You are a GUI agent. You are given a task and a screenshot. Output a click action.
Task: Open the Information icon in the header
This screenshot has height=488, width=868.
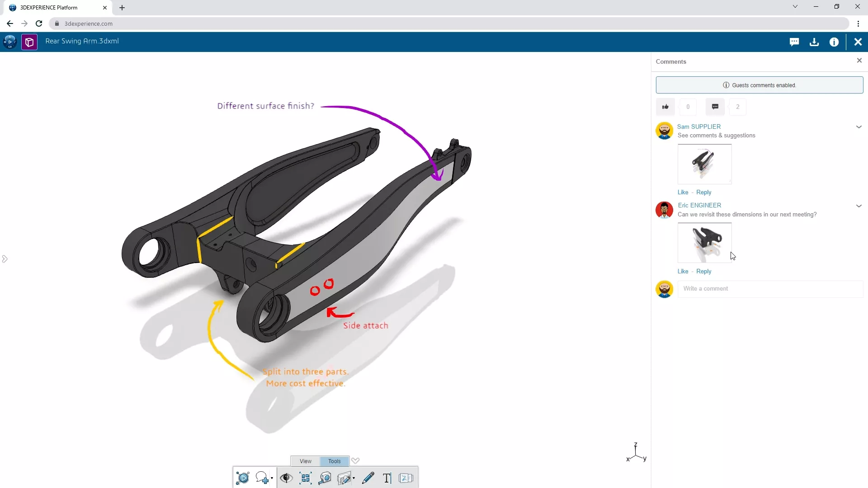tap(834, 42)
